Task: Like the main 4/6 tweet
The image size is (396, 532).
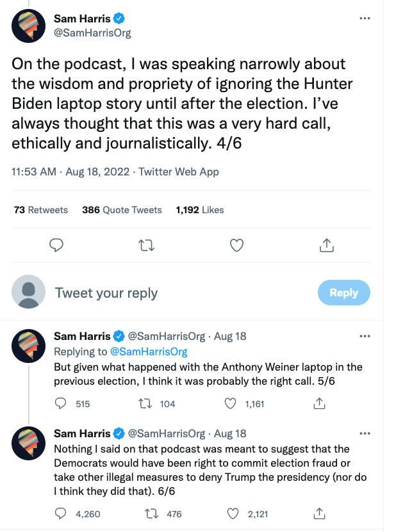Action: [236, 245]
